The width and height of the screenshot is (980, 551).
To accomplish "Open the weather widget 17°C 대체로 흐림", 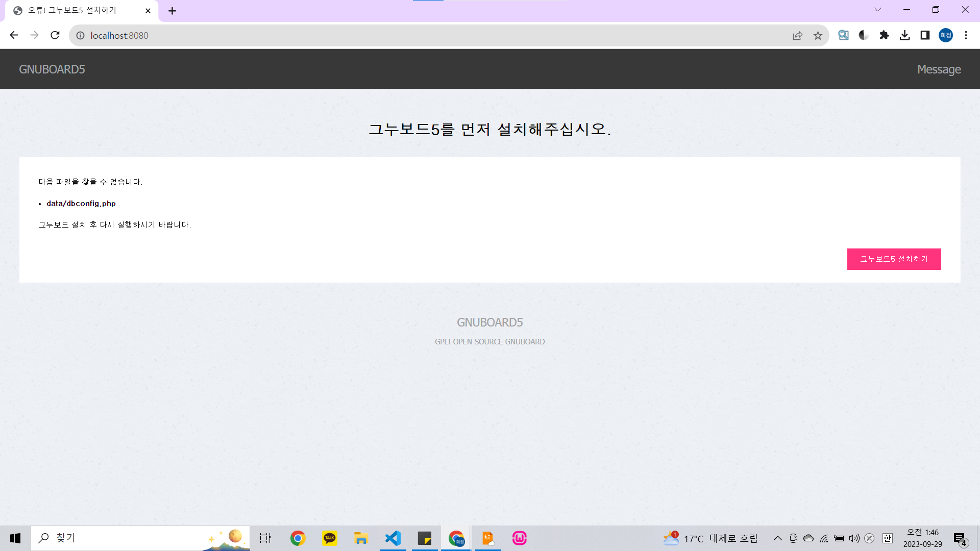I will coord(710,538).
